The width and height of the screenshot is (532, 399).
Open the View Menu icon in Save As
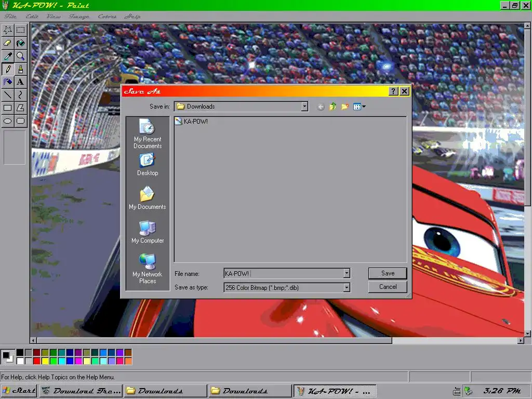(359, 107)
